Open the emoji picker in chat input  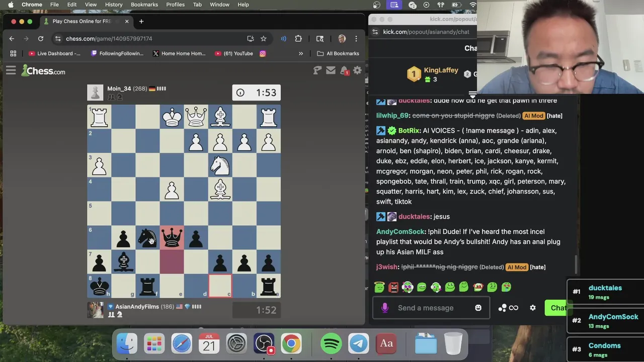point(478,308)
